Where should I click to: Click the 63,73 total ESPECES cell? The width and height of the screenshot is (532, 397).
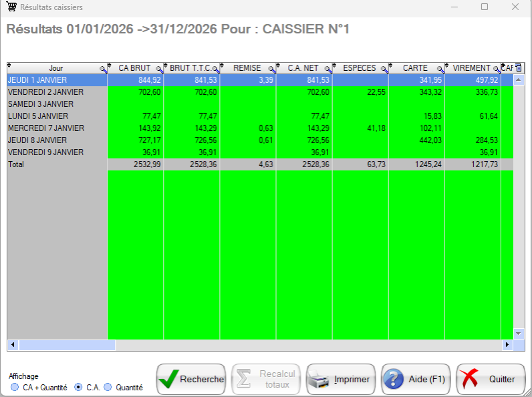click(361, 164)
